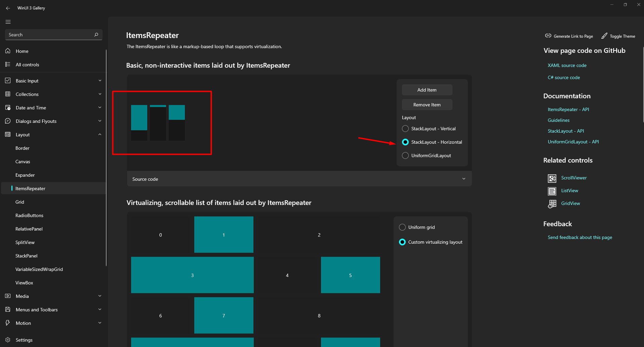Expand the Date and Time chevron
644x347 pixels.
100,107
